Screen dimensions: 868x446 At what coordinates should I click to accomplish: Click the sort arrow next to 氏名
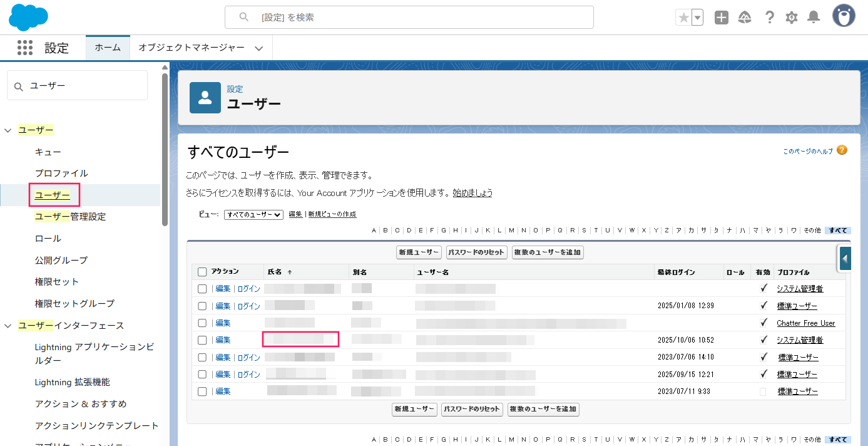click(x=290, y=272)
